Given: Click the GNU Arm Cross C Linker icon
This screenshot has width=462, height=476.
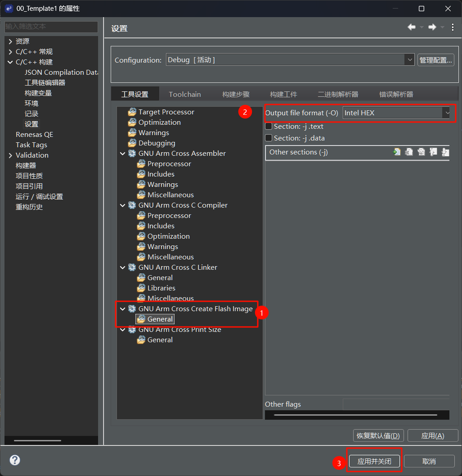Looking at the screenshot, I should pyautogui.click(x=132, y=267).
